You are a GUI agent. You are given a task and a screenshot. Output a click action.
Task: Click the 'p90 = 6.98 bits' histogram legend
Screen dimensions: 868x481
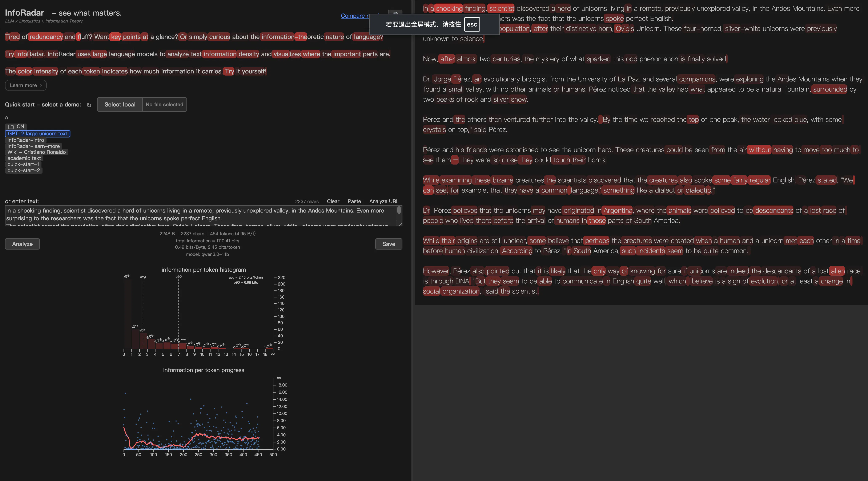click(x=246, y=283)
